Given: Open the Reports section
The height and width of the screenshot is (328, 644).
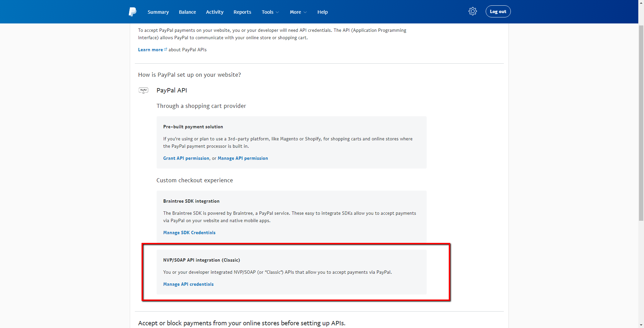Looking at the screenshot, I should [242, 12].
